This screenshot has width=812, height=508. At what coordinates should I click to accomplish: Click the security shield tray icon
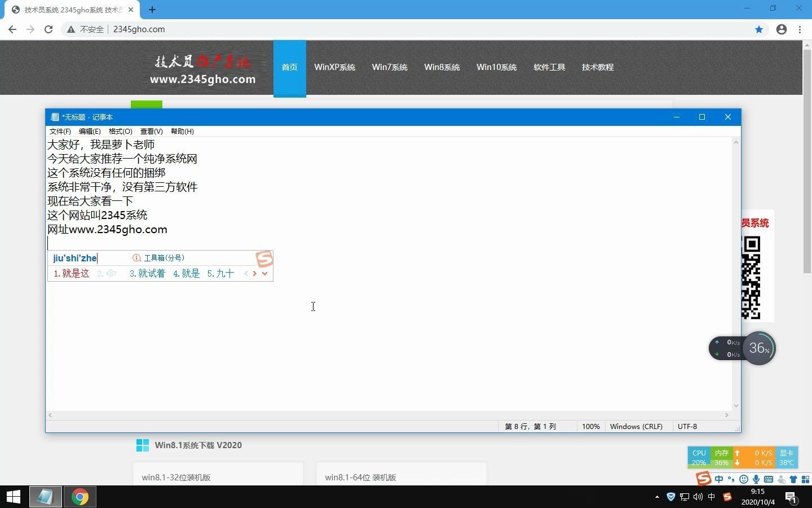(x=671, y=497)
